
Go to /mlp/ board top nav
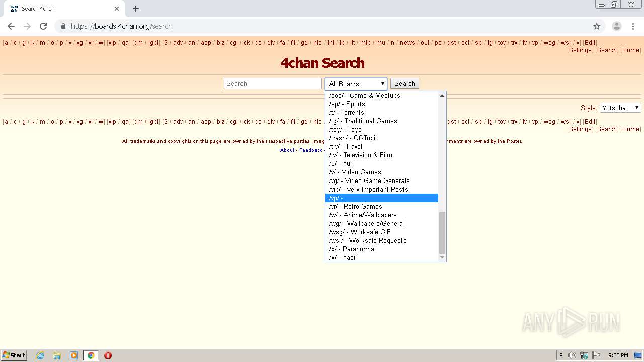click(x=365, y=43)
